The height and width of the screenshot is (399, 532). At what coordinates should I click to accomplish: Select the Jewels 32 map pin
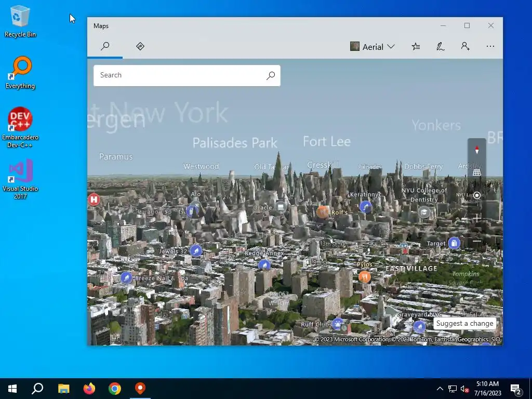(x=196, y=251)
